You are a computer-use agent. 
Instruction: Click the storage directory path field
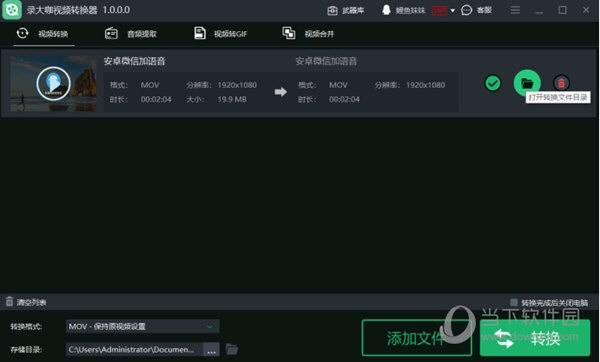tap(134, 349)
